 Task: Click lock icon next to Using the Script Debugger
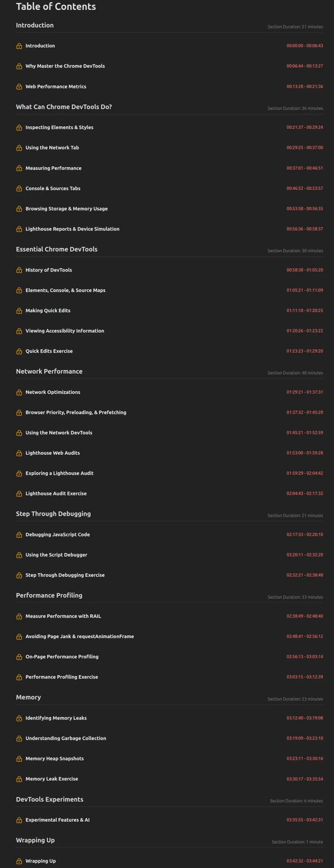[x=19, y=555]
